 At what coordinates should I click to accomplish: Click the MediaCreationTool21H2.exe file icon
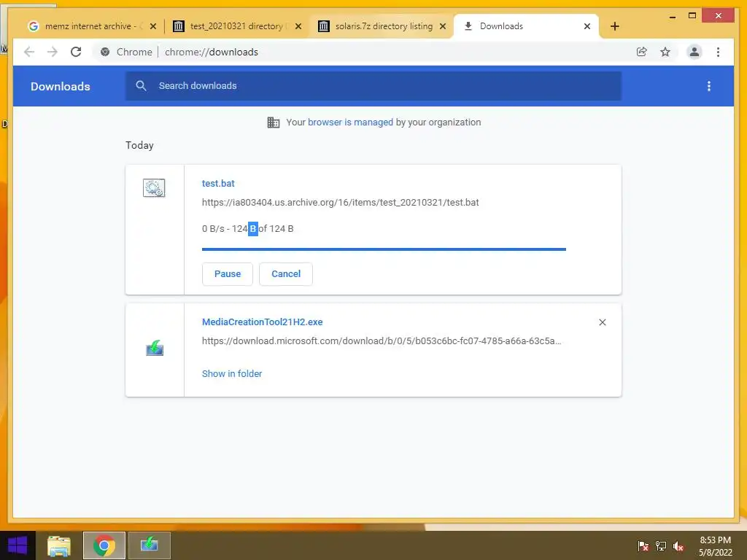155,348
